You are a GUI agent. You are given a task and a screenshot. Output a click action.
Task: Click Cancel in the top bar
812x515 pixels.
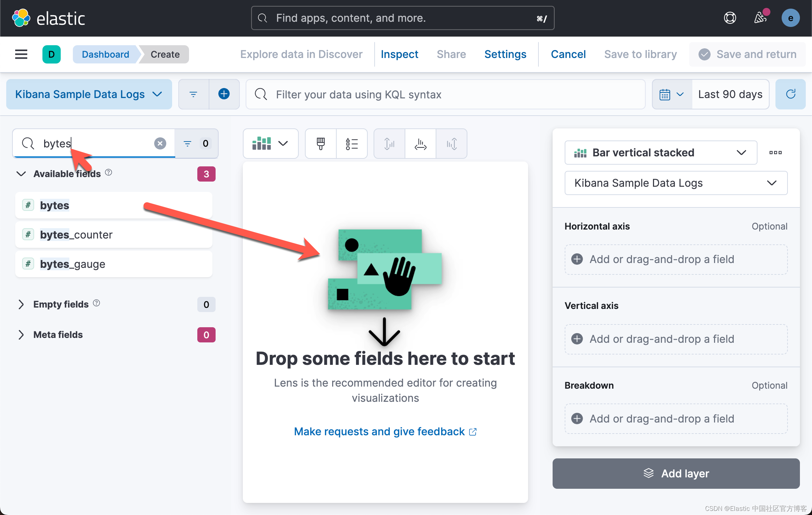(568, 54)
